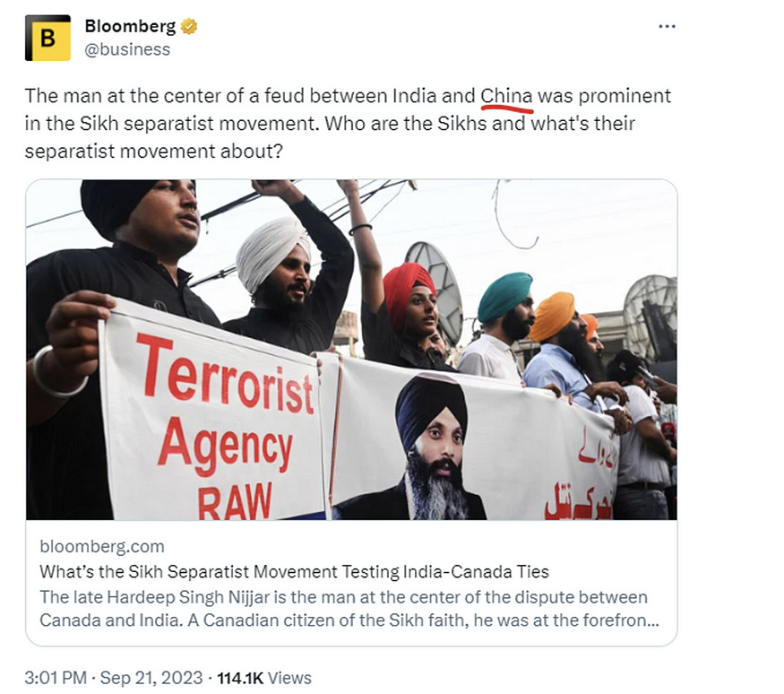The height and width of the screenshot is (694, 784).
Task: Click the Bloomberg profile avatar logo
Action: [x=48, y=38]
